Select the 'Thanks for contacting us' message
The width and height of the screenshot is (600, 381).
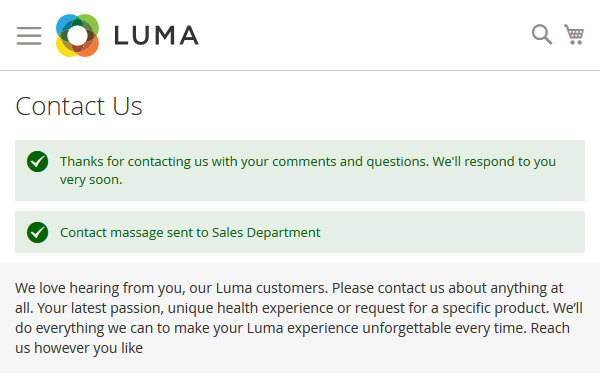pyautogui.click(x=308, y=170)
